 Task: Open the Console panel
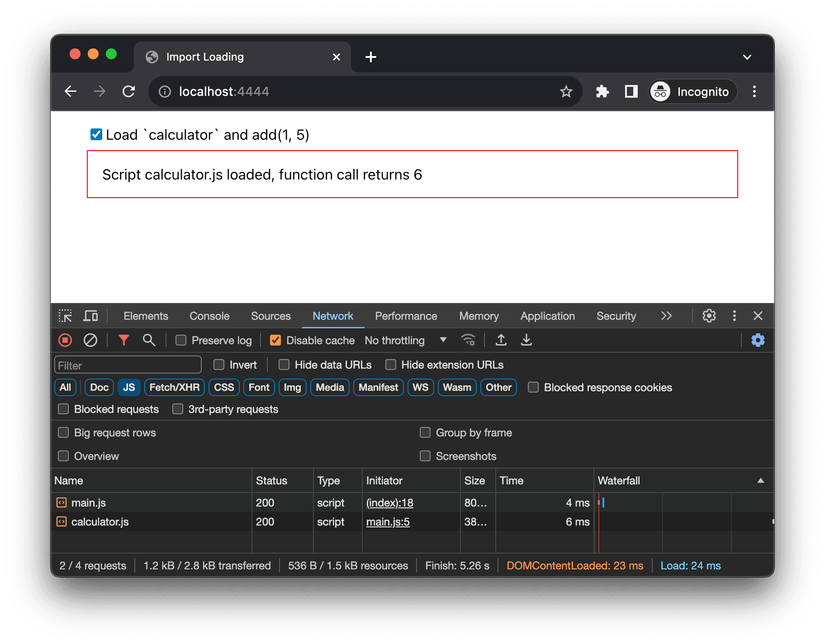pyautogui.click(x=209, y=316)
